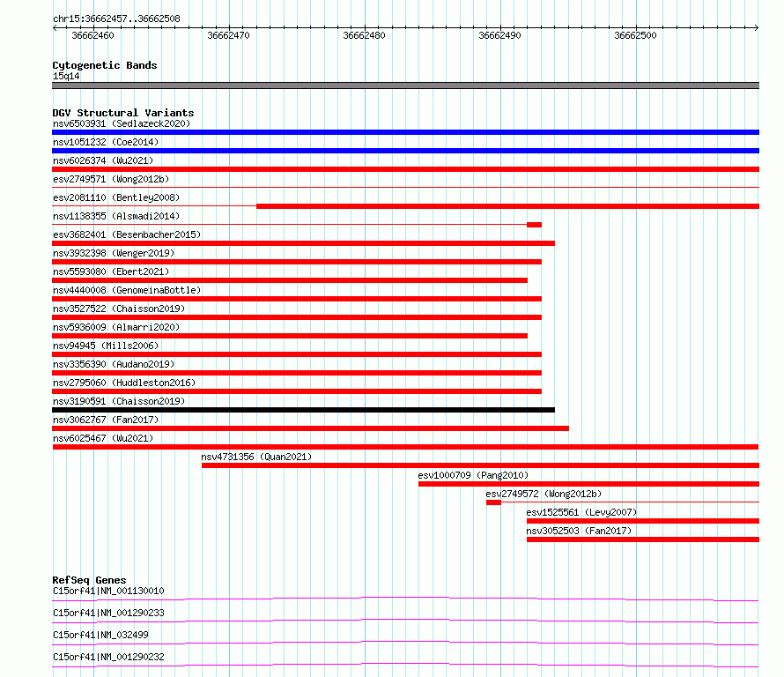
Task: Open gene C15orf41|NM_001290232
Action: (x=108, y=657)
